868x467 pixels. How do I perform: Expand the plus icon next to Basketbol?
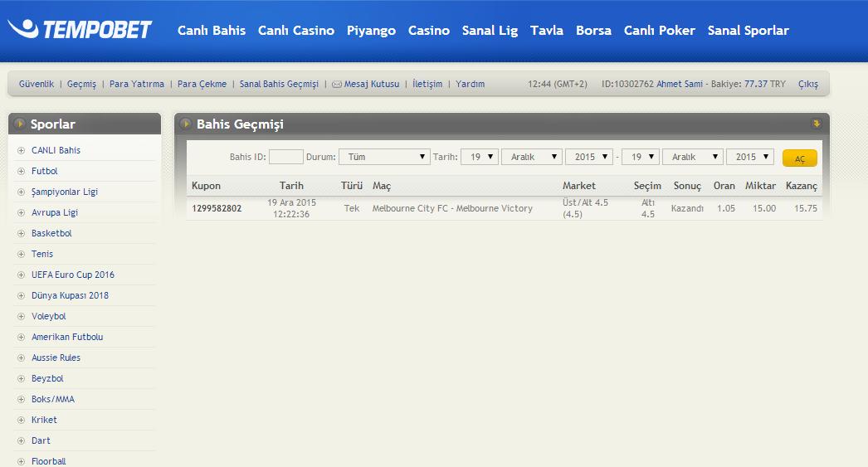tap(21, 234)
